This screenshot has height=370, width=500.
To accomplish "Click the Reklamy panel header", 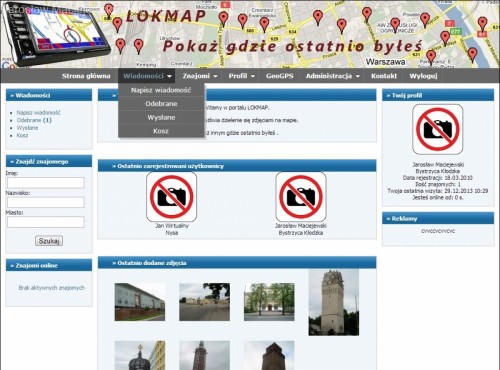I will 438,219.
